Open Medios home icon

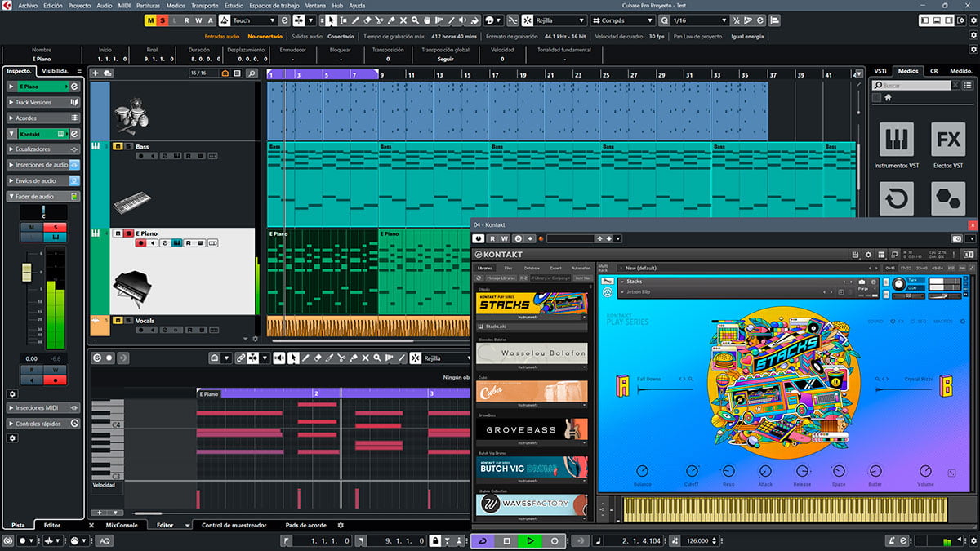click(888, 97)
